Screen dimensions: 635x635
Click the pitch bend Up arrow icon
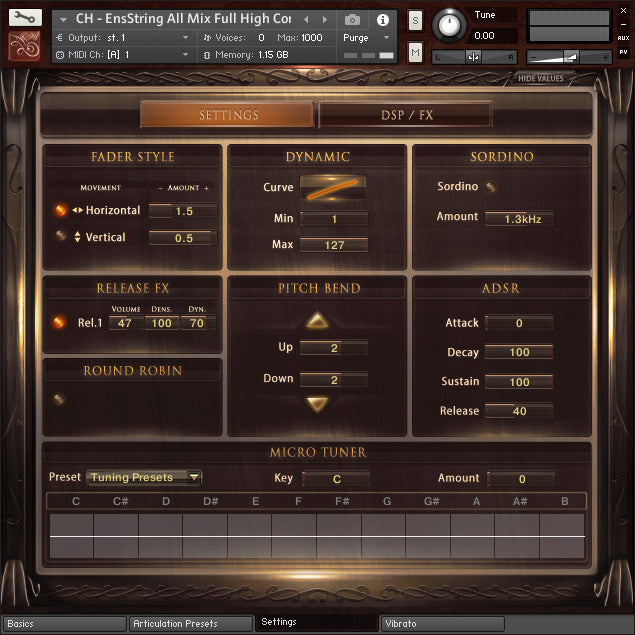point(317,321)
